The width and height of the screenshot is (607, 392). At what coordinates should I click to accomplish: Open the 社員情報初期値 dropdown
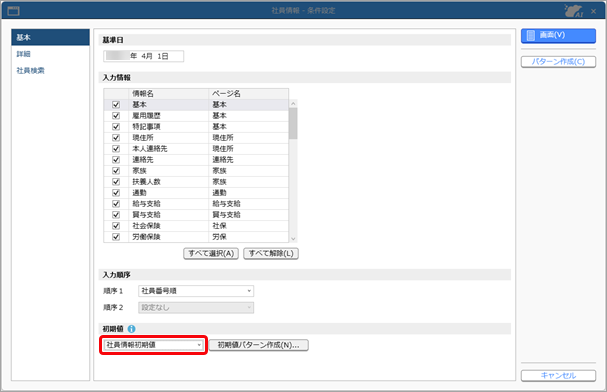pyautogui.click(x=154, y=345)
